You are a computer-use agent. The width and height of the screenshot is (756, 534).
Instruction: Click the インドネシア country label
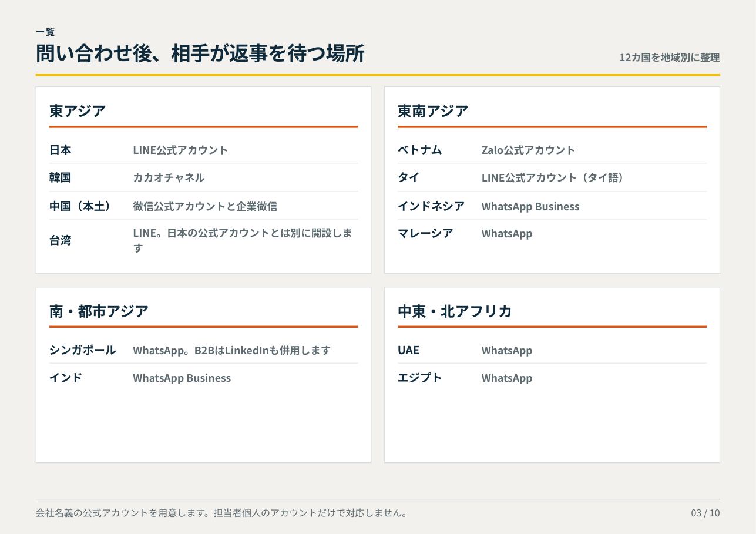coord(431,206)
